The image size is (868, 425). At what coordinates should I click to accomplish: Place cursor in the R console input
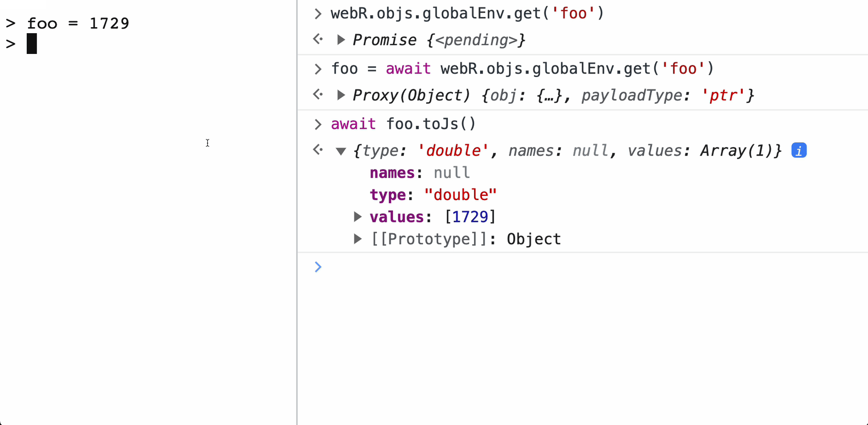(127, 44)
